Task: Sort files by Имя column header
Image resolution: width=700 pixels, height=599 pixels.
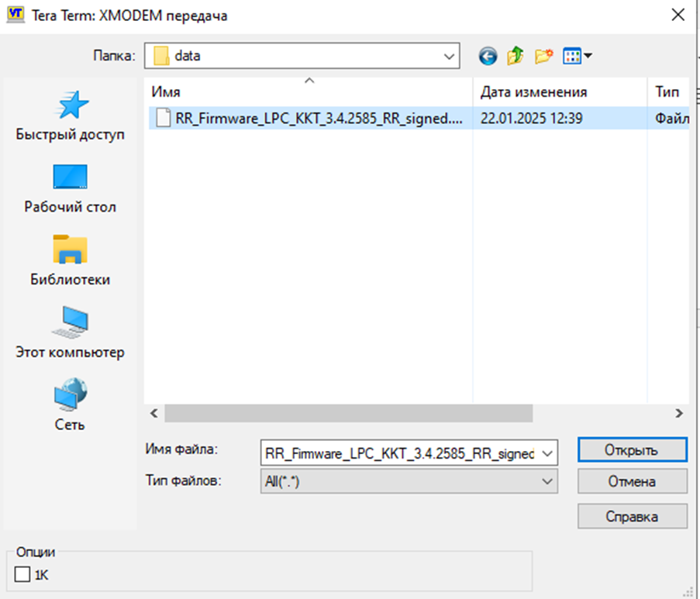Action: tap(308, 92)
